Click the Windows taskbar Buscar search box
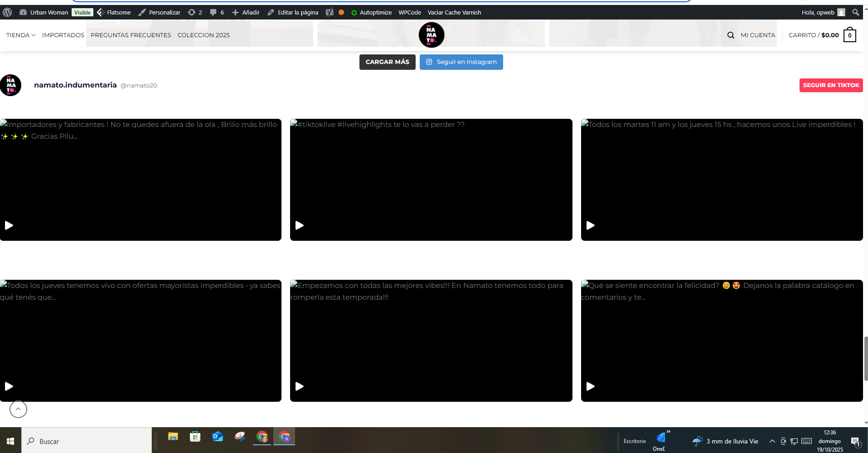This screenshot has width=868, height=453. 86,441
